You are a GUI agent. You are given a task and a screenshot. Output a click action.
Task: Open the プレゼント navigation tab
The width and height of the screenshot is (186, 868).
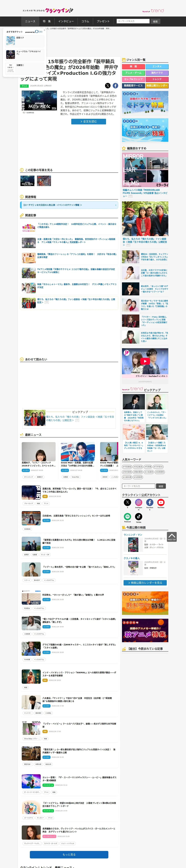point(103,21)
